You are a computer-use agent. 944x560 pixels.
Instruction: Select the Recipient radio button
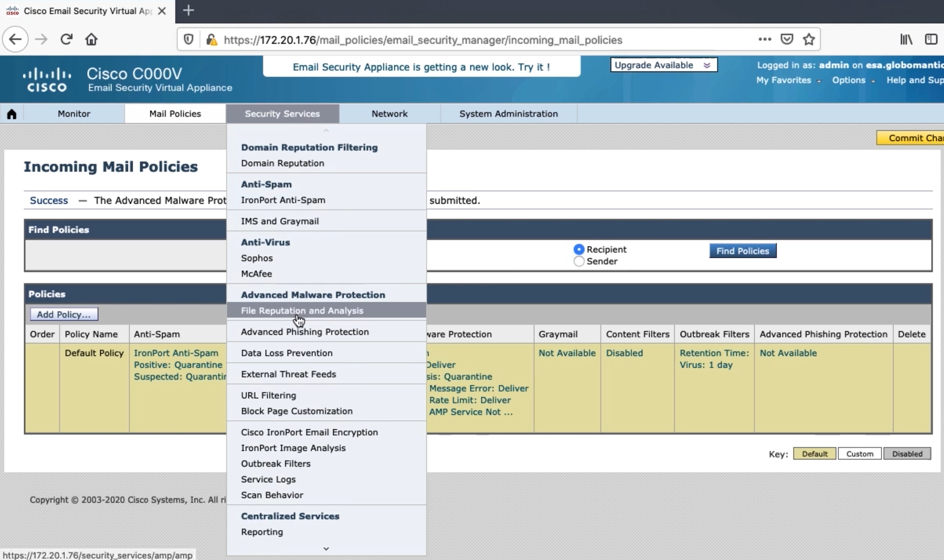(x=579, y=249)
